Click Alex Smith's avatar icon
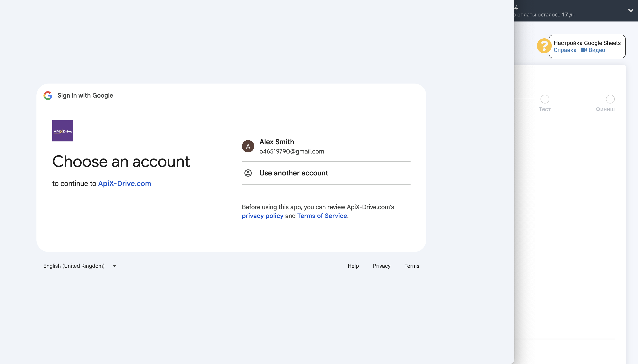 (248, 146)
